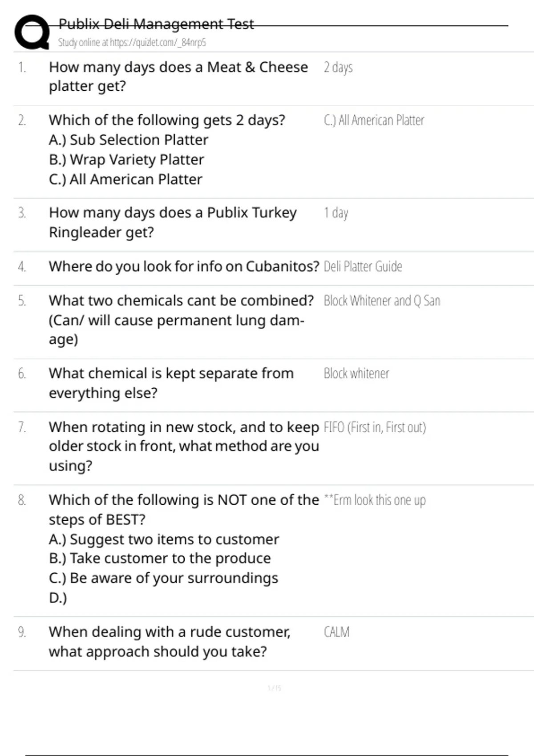
Task: Click 'Block Whitener and Q San' answer
Action: [x=382, y=301]
